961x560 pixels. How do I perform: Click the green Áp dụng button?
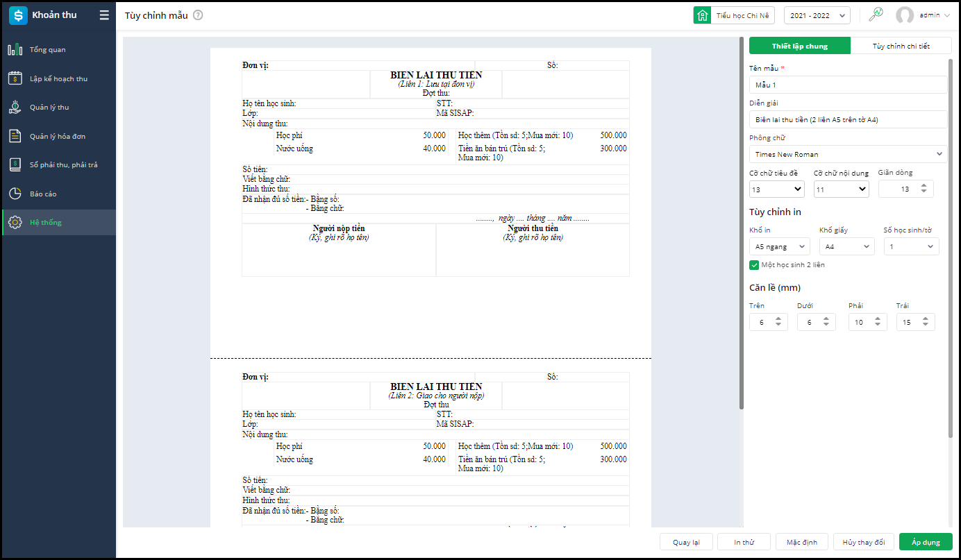pos(926,542)
